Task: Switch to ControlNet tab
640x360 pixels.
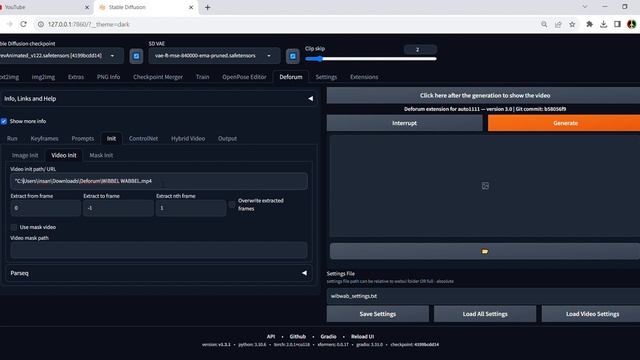Action: [144, 139]
